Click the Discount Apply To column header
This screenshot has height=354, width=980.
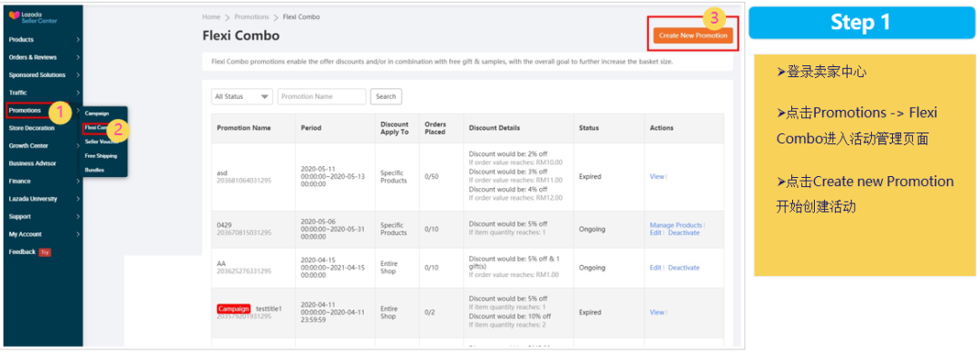point(395,128)
